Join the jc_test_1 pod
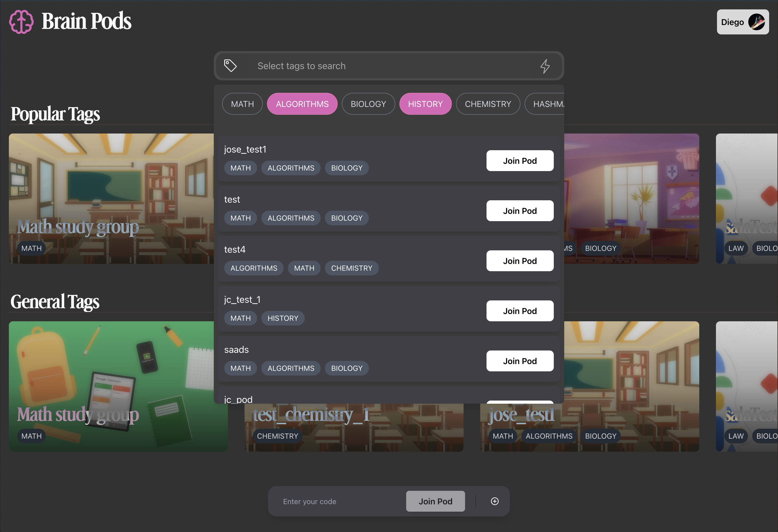Viewport: 778px width, 532px height. [x=520, y=311]
